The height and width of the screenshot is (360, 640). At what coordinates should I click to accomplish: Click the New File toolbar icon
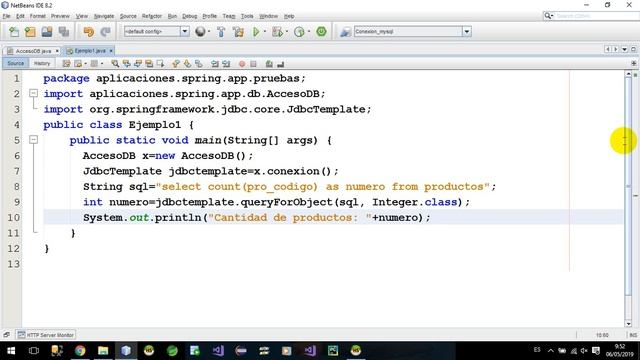point(14,31)
